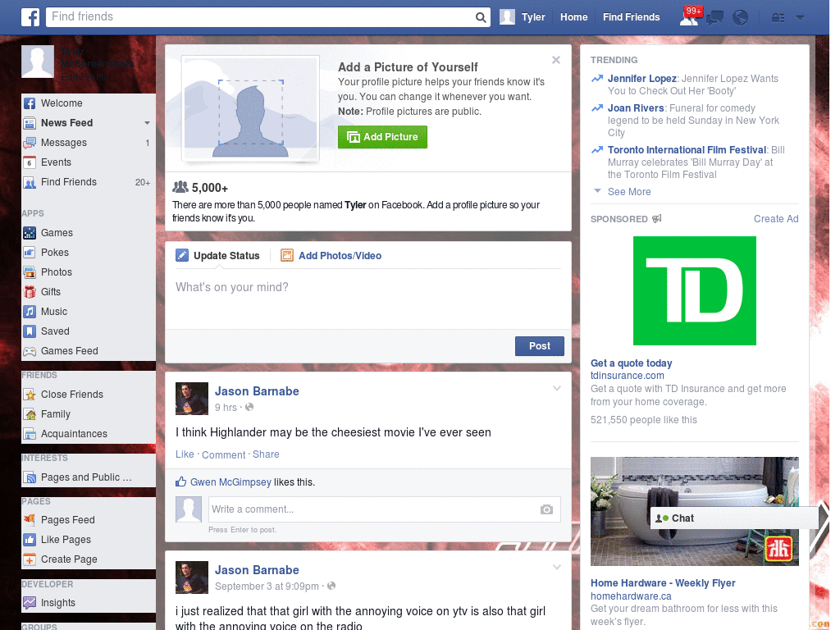Click September 3 at 9:09pm timestamp
This screenshot has width=840, height=630.
(x=267, y=587)
